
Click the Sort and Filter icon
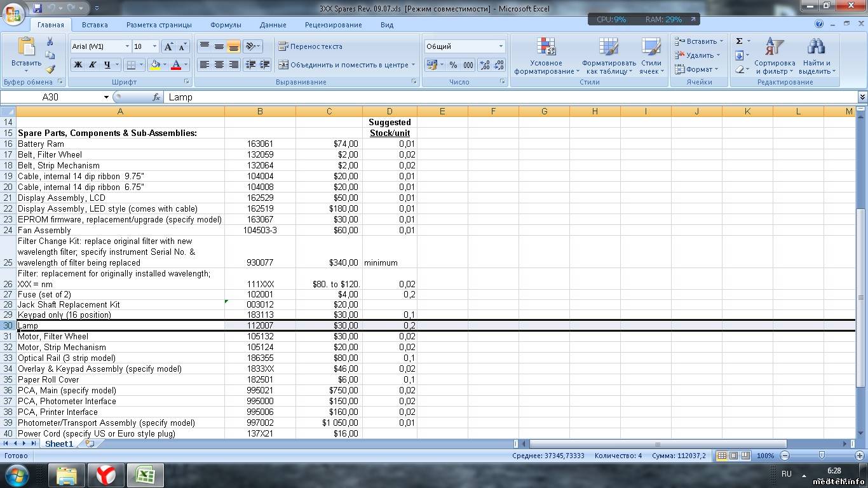click(x=774, y=48)
